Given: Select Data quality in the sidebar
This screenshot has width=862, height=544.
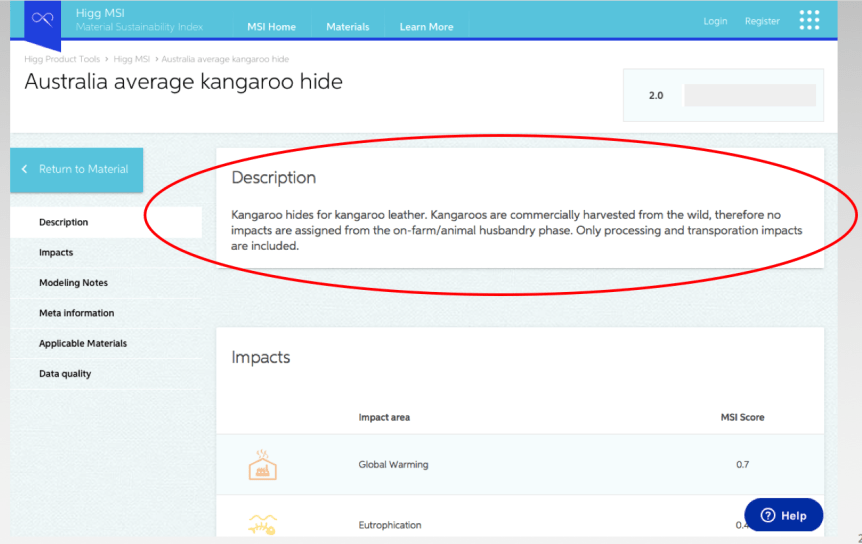Looking at the screenshot, I should (65, 373).
